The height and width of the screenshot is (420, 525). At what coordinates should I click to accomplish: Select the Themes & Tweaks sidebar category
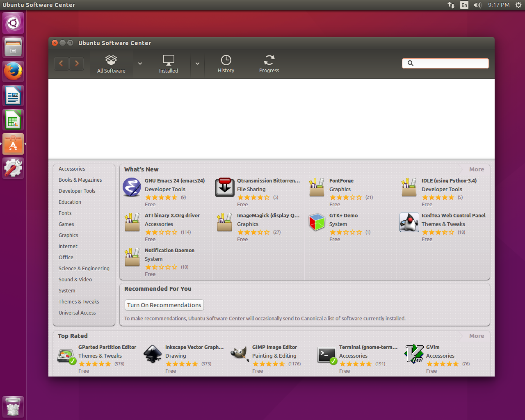[79, 302]
